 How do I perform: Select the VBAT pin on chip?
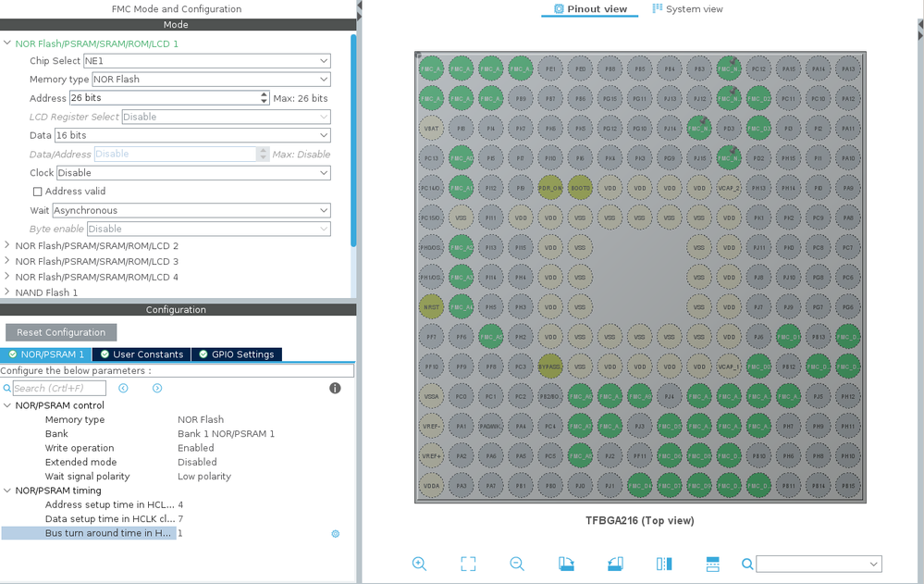point(431,128)
